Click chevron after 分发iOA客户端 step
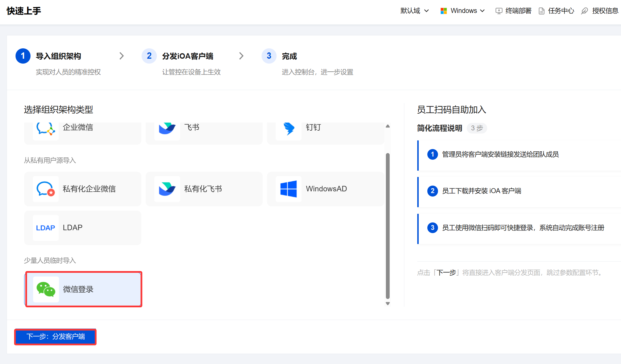 [x=241, y=56]
